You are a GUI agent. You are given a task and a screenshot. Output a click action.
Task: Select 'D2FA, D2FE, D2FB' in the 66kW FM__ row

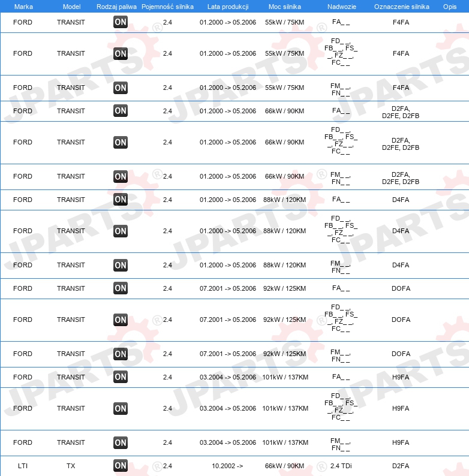coord(401,178)
